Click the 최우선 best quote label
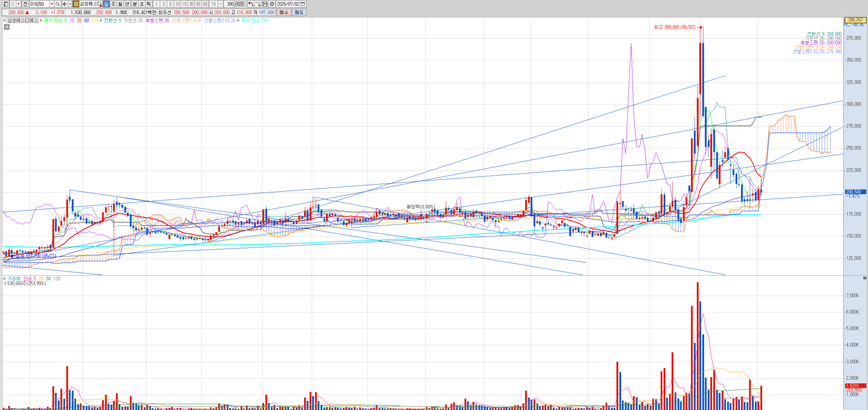Viewport: 868px width, 410px height. (x=165, y=12)
